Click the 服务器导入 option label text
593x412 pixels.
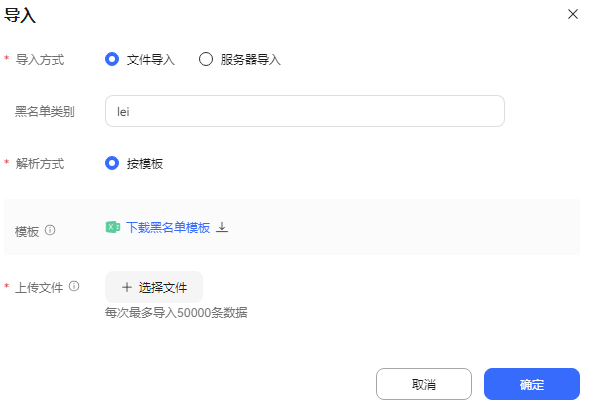coord(250,60)
